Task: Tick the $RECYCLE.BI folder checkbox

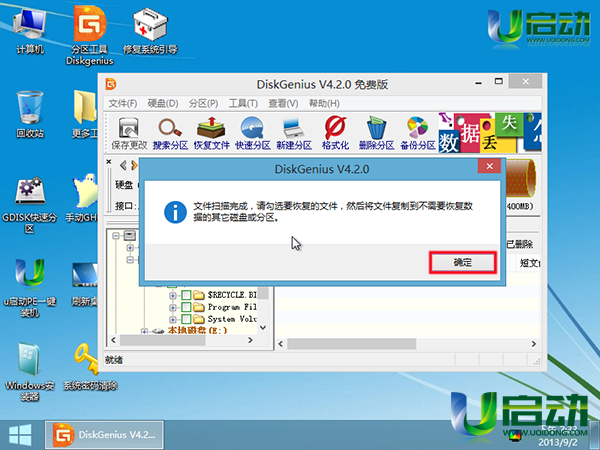Action: [186, 295]
